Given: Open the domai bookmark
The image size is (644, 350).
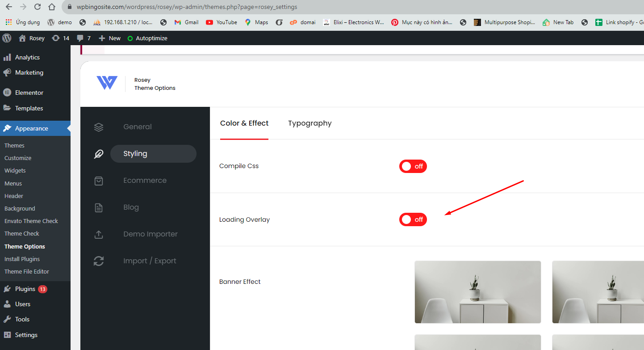Looking at the screenshot, I should [302, 22].
